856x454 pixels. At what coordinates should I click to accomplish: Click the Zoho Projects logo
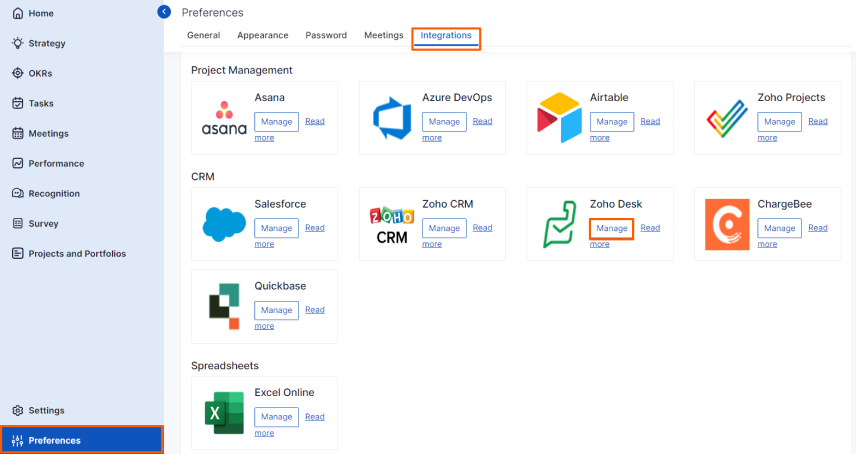[x=727, y=118]
